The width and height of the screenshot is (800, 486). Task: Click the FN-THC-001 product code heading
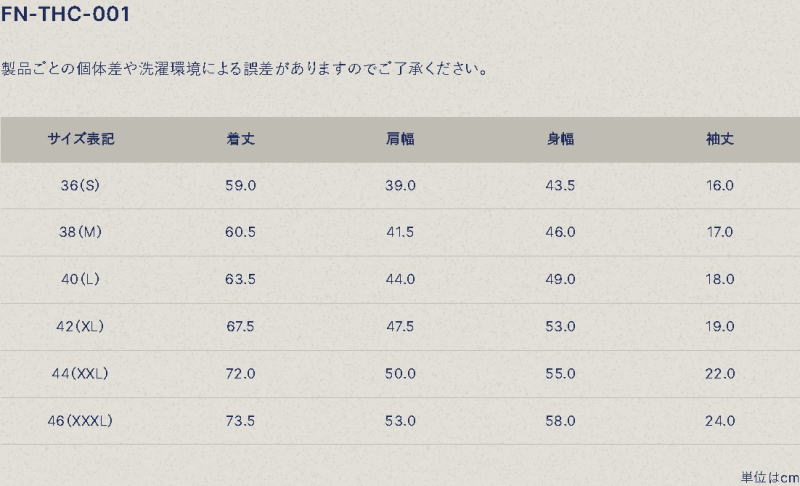tap(66, 14)
